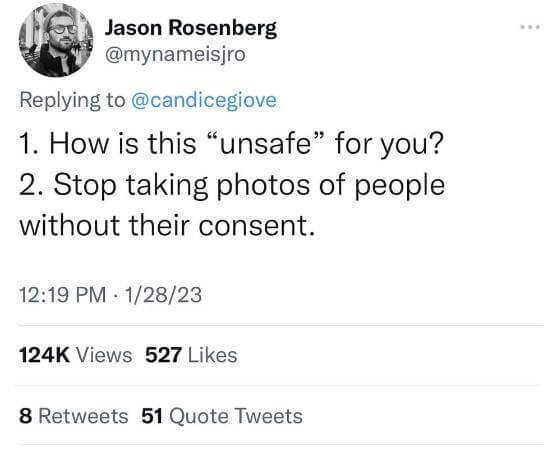Open the 8 Retweets list

click(x=74, y=416)
